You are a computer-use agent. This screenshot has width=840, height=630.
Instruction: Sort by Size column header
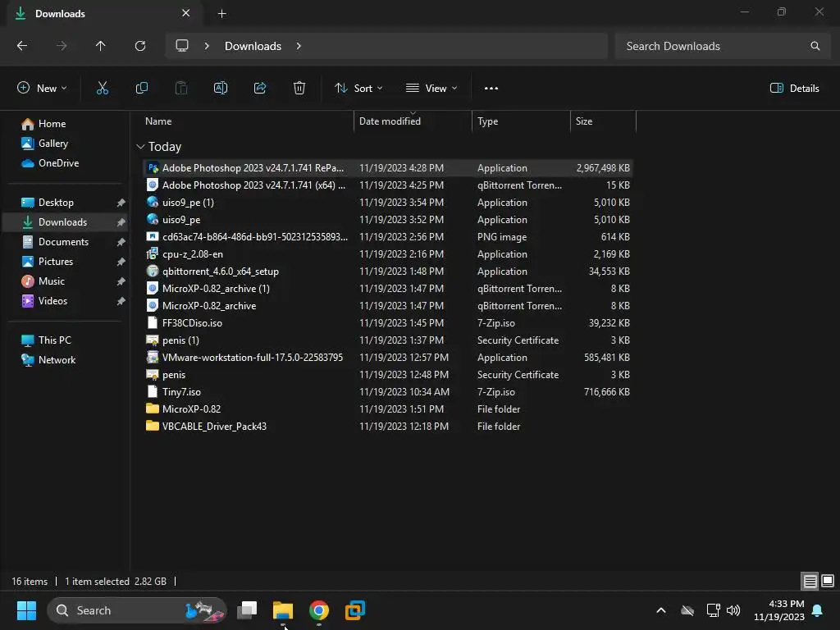(584, 121)
